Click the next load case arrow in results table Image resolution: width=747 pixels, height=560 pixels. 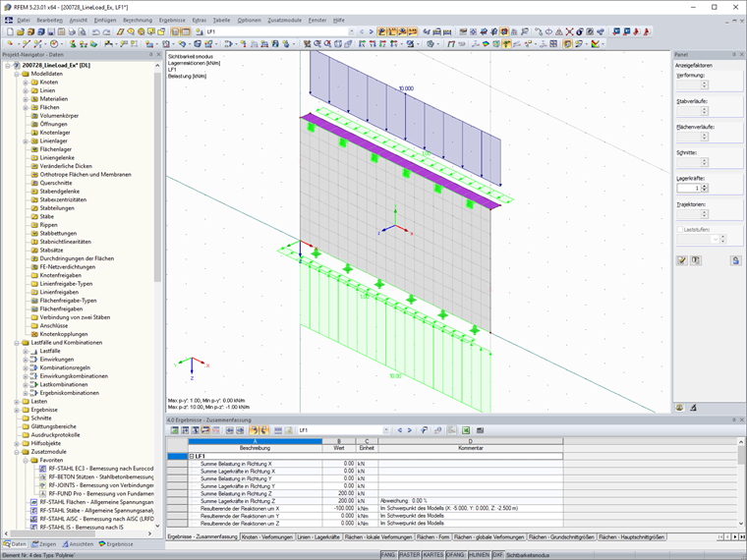[x=409, y=430]
